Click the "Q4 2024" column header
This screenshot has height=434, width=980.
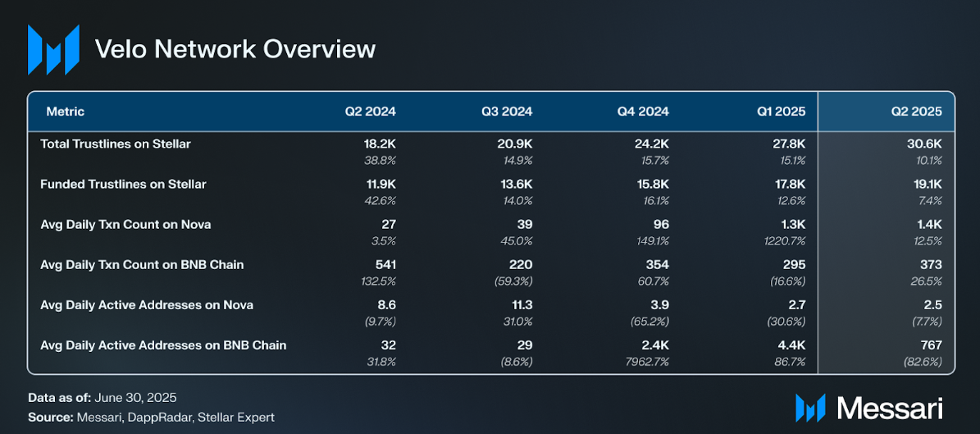[643, 112]
